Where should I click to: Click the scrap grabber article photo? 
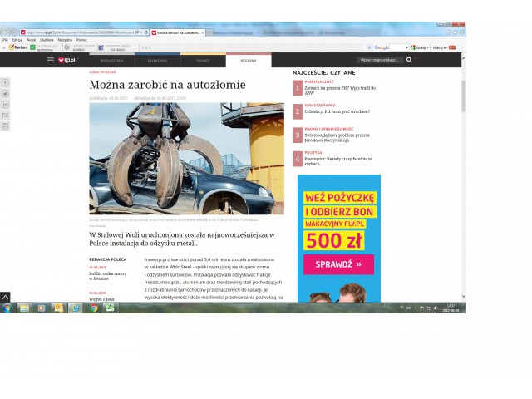[186, 158]
